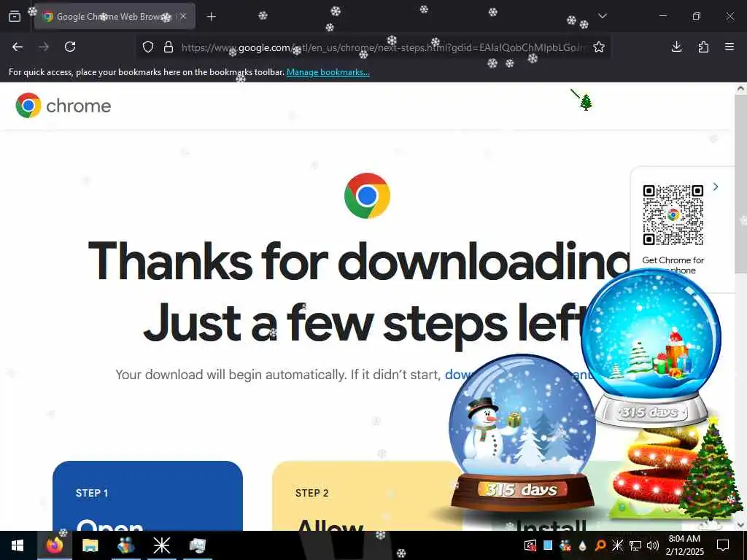Click the manual download link in subtitle
Image resolution: width=747 pixels, height=560 pixels.
coord(457,375)
